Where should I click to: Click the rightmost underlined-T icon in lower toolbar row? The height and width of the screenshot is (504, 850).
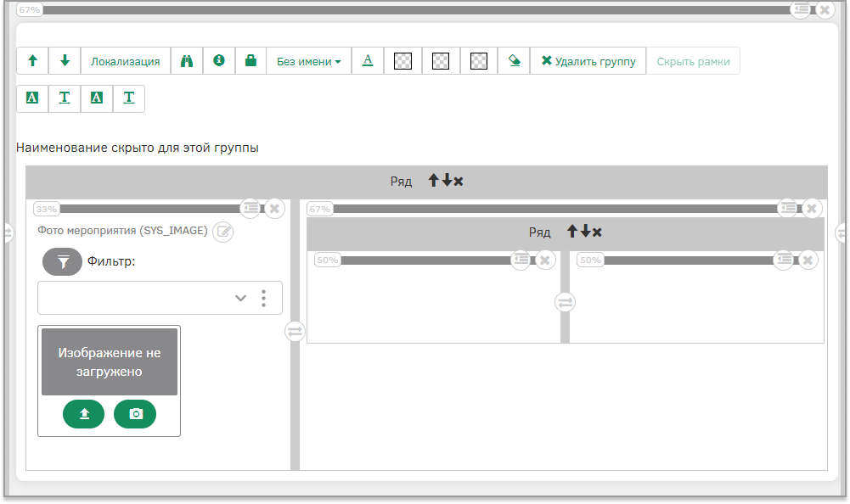coord(128,98)
